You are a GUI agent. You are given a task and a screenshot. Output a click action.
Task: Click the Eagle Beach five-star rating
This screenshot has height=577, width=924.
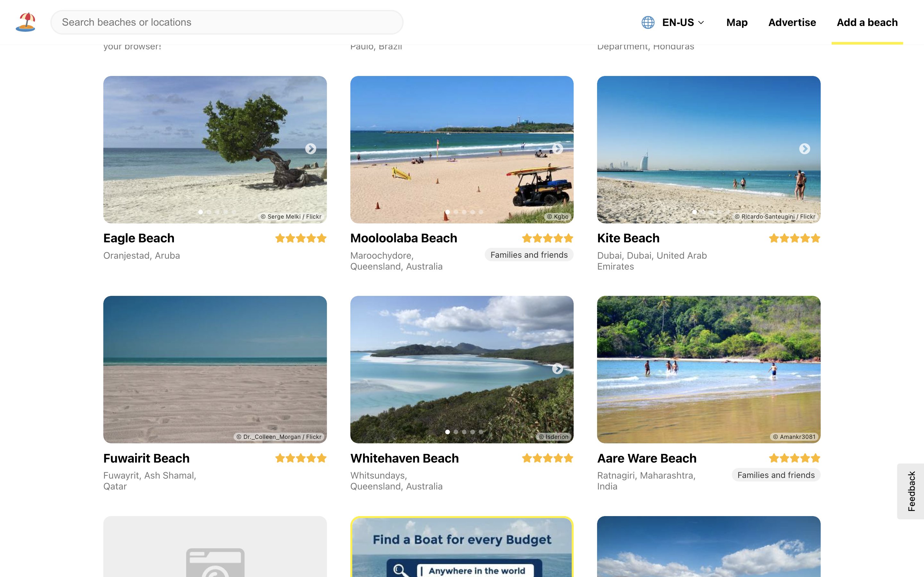click(x=301, y=238)
